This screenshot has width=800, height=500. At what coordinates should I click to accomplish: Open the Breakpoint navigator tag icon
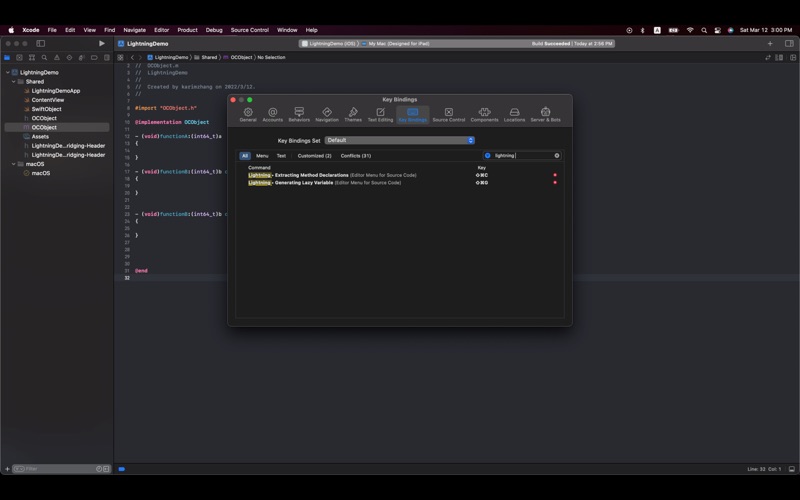[x=94, y=58]
